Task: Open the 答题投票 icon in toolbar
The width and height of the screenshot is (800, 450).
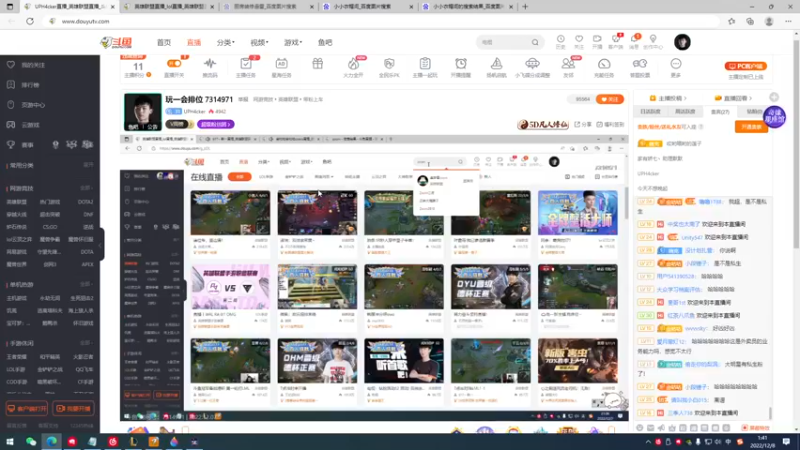Action: point(640,64)
